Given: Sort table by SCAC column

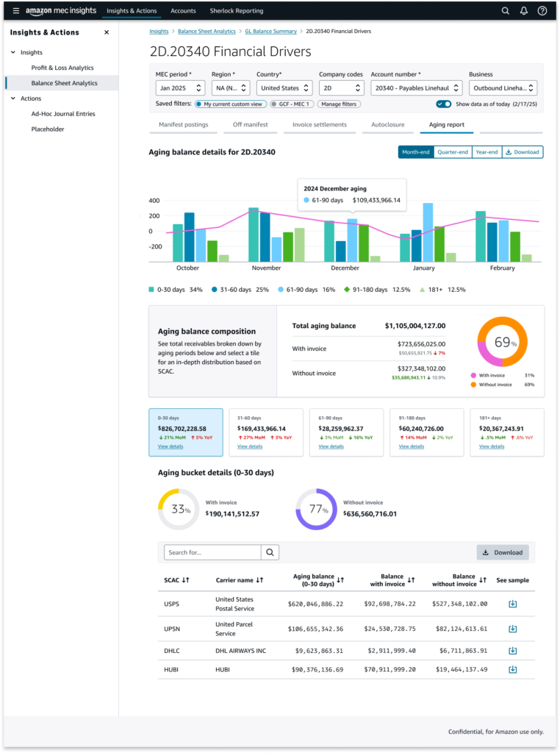Looking at the screenshot, I should click(x=186, y=580).
